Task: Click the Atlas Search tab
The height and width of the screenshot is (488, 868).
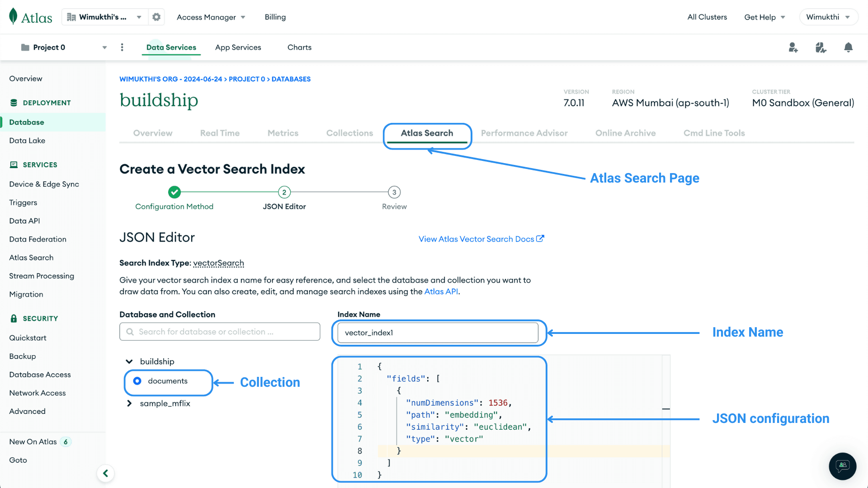Action: click(x=427, y=132)
